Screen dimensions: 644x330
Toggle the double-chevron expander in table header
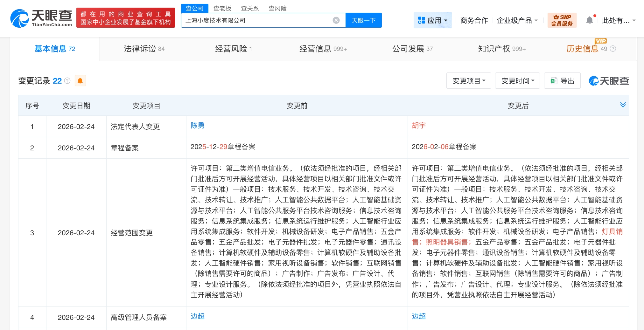[623, 105]
